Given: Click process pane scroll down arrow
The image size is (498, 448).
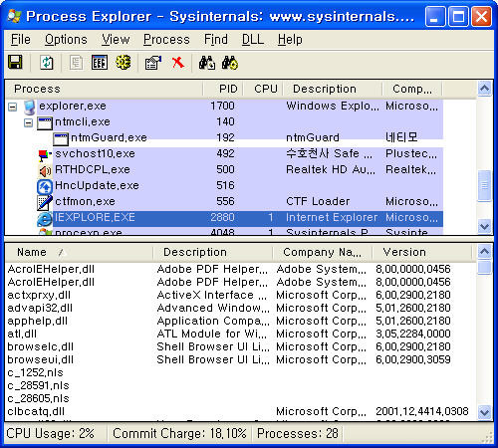Looking at the screenshot, I should click(485, 227).
